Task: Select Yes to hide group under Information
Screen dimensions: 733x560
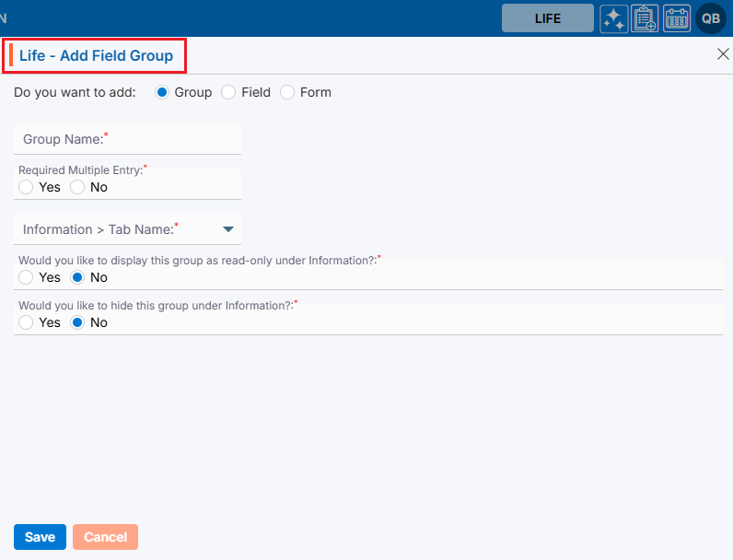Action: pyautogui.click(x=26, y=322)
